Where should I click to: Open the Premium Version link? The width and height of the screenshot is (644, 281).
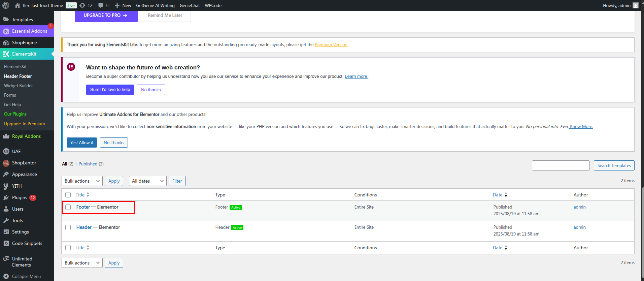[331, 44]
